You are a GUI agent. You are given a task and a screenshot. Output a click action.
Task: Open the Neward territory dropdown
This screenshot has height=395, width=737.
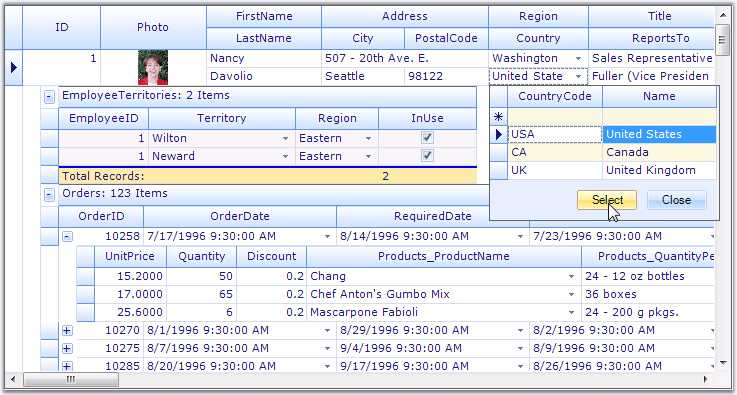pyautogui.click(x=285, y=157)
